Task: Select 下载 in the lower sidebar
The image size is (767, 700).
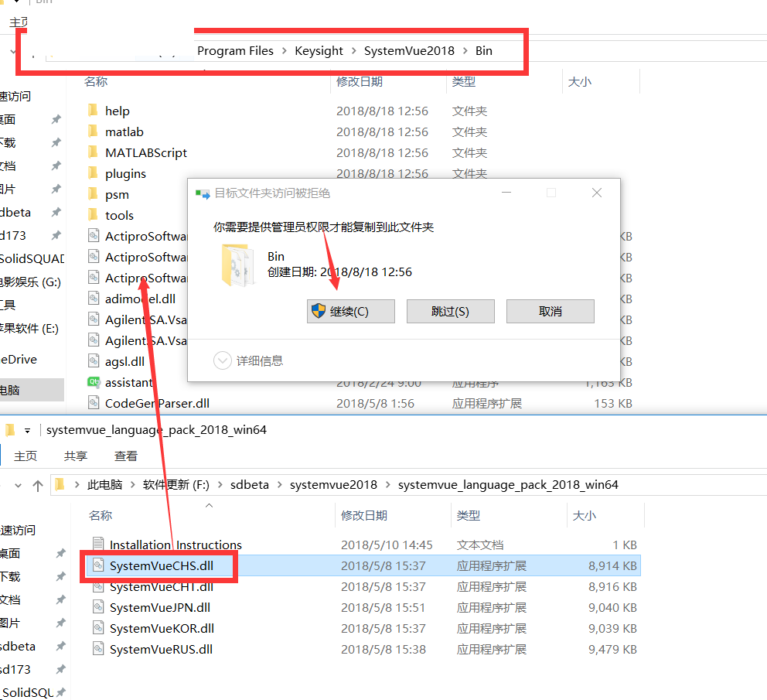Action: pyautogui.click(x=10, y=577)
